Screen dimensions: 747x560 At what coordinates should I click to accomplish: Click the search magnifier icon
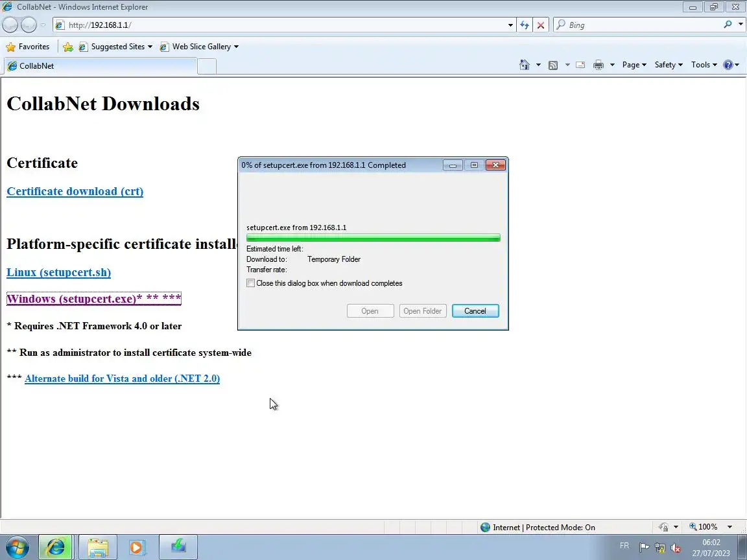tap(728, 24)
